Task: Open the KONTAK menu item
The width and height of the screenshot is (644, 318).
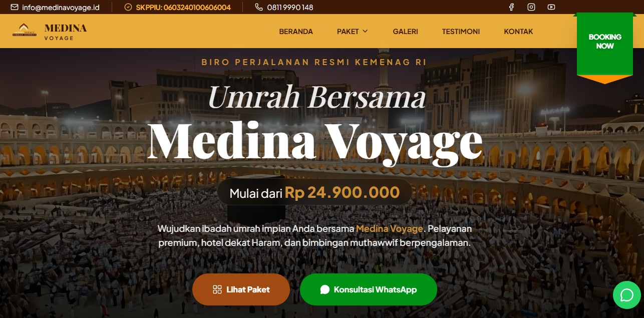Action: click(x=518, y=32)
